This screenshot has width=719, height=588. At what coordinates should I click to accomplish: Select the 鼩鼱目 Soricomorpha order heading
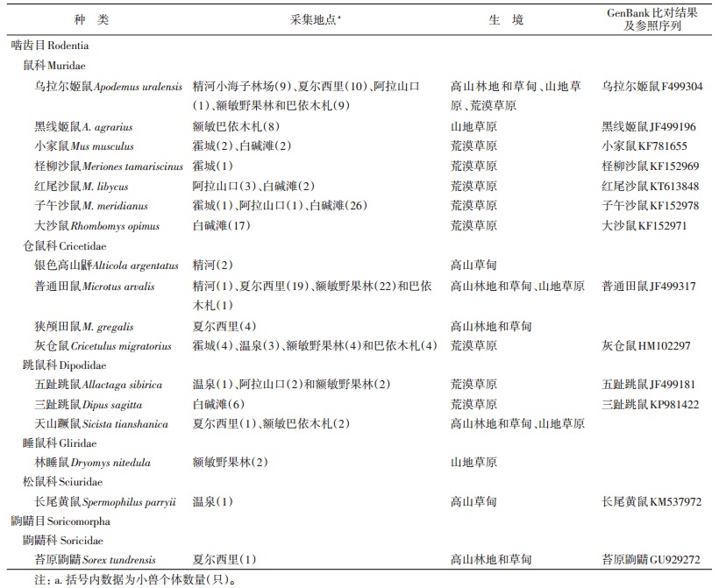[x=60, y=521]
